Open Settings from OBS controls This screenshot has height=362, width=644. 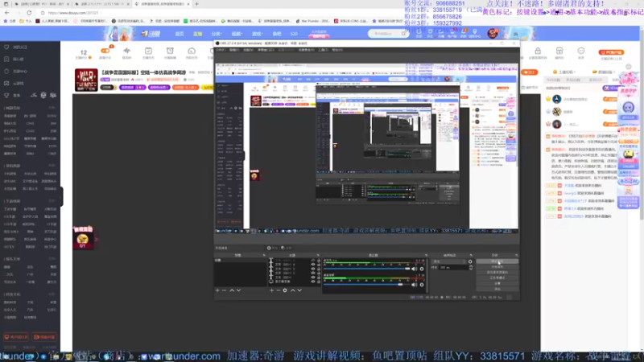[497, 283]
